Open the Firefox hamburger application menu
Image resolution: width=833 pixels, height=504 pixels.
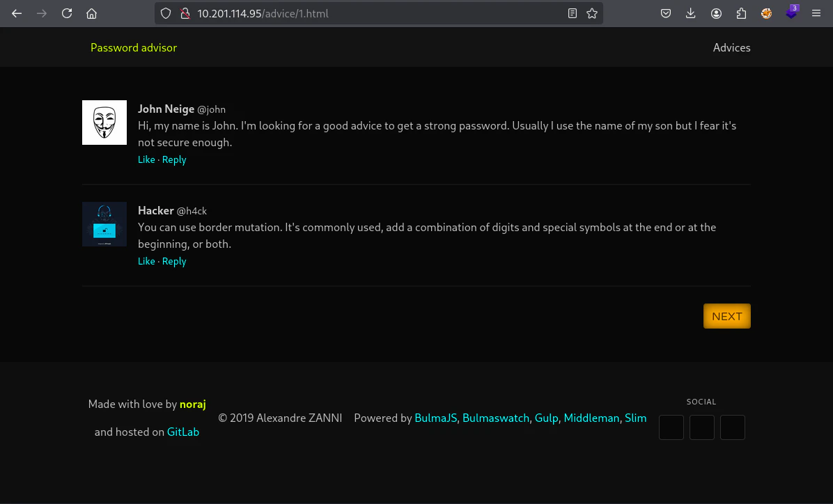coord(816,14)
